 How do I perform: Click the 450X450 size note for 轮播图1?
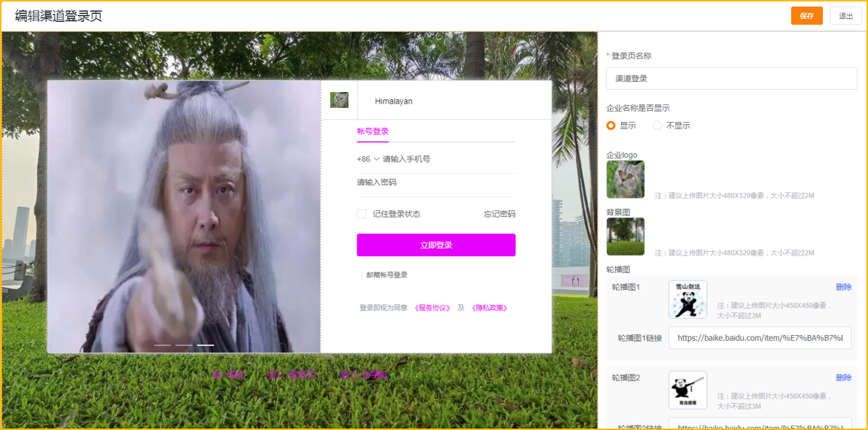point(775,310)
